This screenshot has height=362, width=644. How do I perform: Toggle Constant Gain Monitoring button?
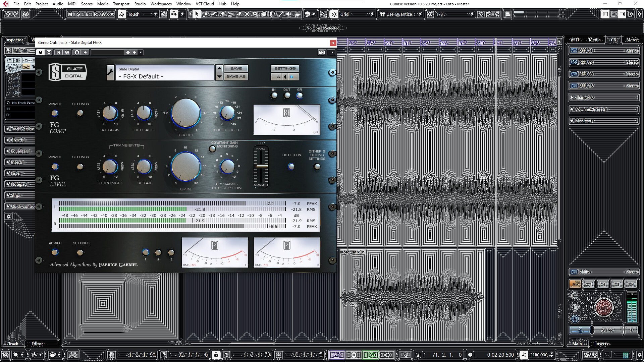tap(212, 149)
